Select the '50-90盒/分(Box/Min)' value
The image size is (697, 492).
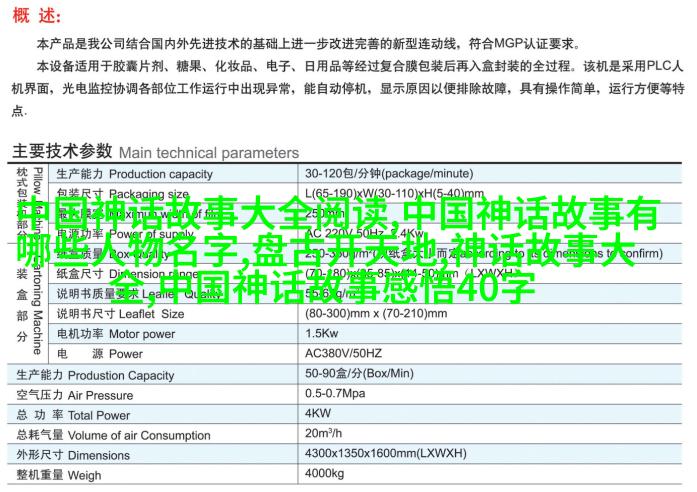tap(359, 373)
